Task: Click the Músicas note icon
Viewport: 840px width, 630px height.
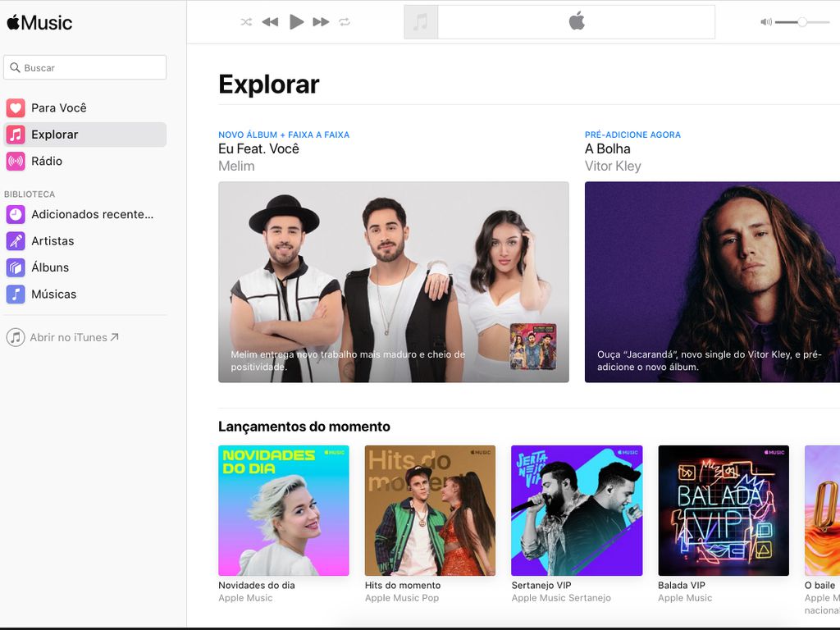Action: coord(16,294)
